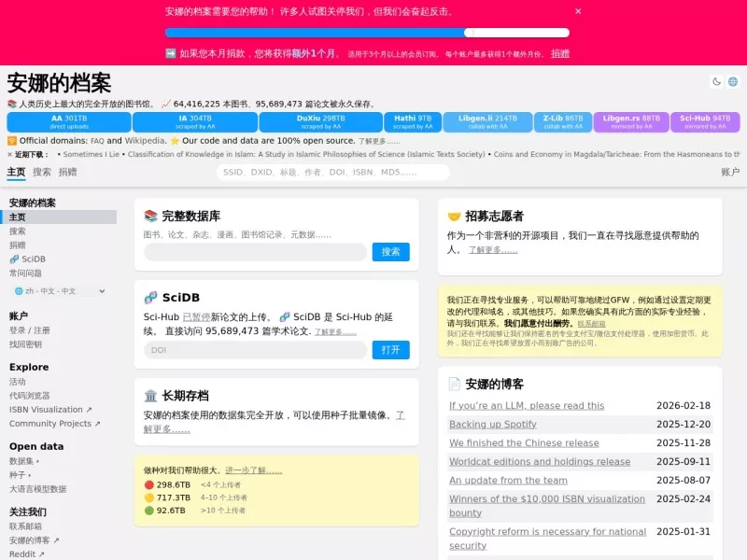Dismiss the 近期下载 recent downloads ticker
Image resolution: width=747 pixels, height=560 pixels.
pos(9,154)
